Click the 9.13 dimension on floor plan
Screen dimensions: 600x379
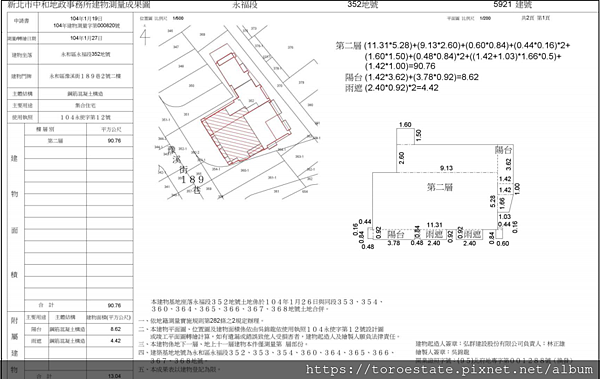446,168
